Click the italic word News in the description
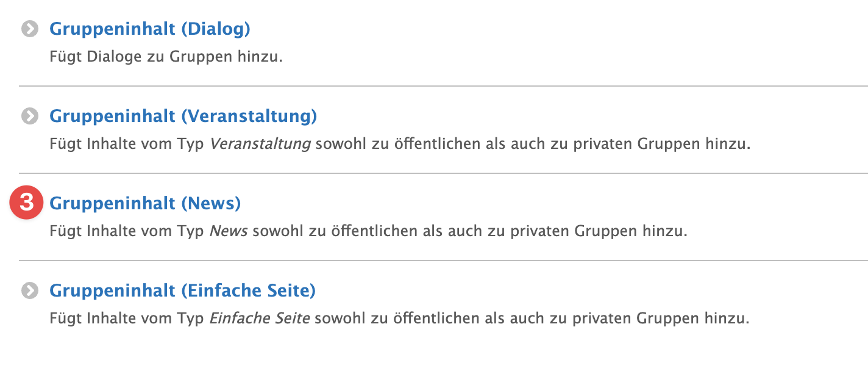 tap(229, 232)
